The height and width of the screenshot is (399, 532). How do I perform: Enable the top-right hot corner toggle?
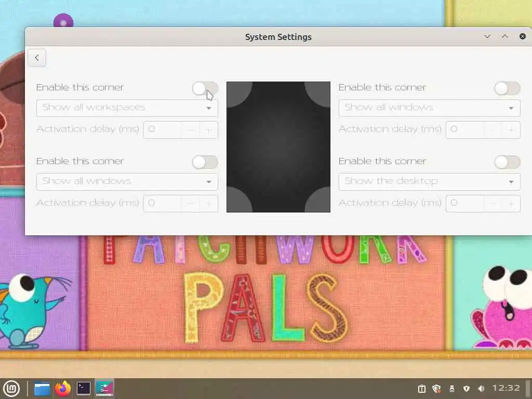pyautogui.click(x=507, y=88)
